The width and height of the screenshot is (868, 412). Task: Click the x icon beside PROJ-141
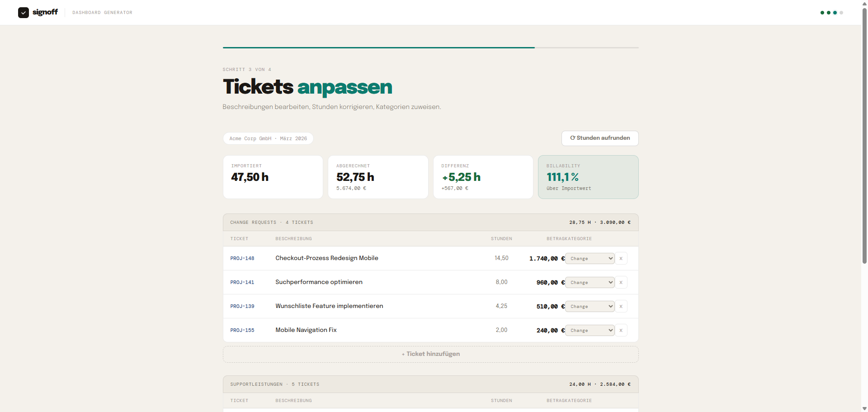[x=621, y=282]
